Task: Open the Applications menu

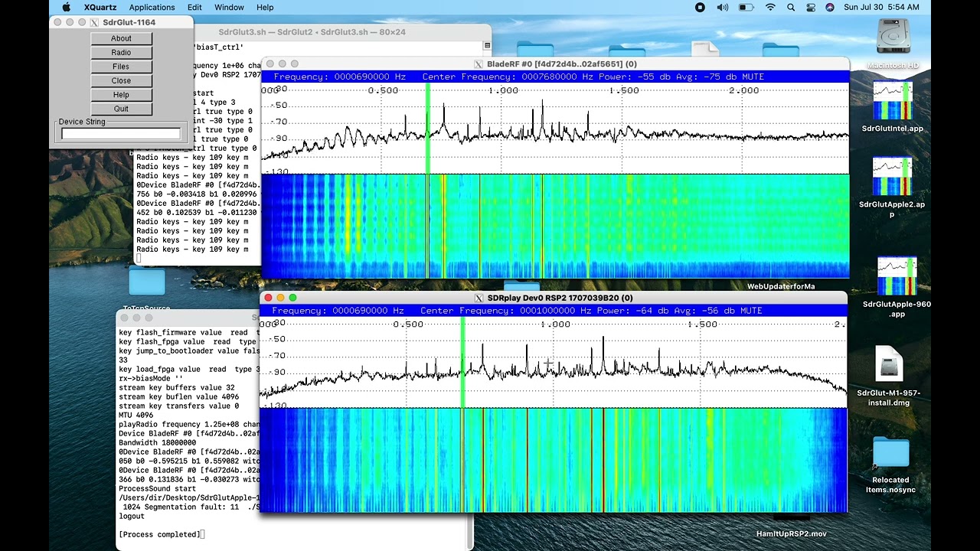Action: (x=152, y=7)
